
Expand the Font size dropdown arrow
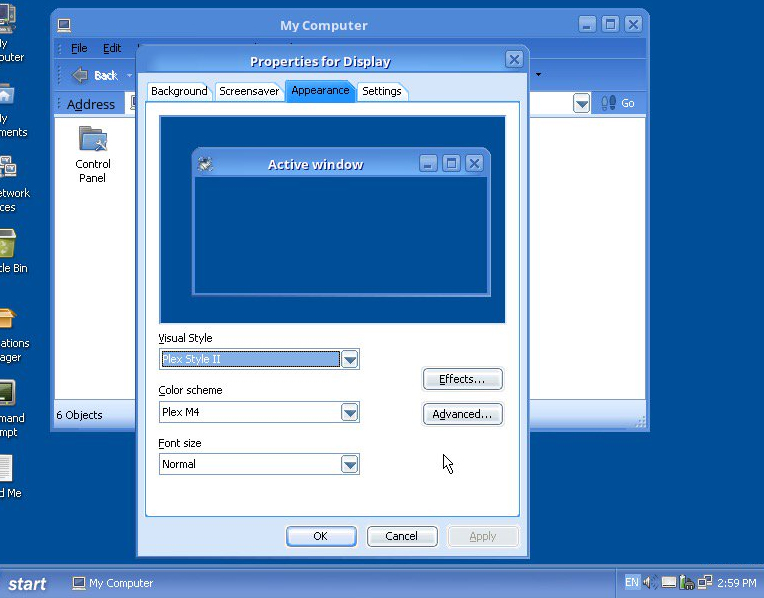coord(350,464)
